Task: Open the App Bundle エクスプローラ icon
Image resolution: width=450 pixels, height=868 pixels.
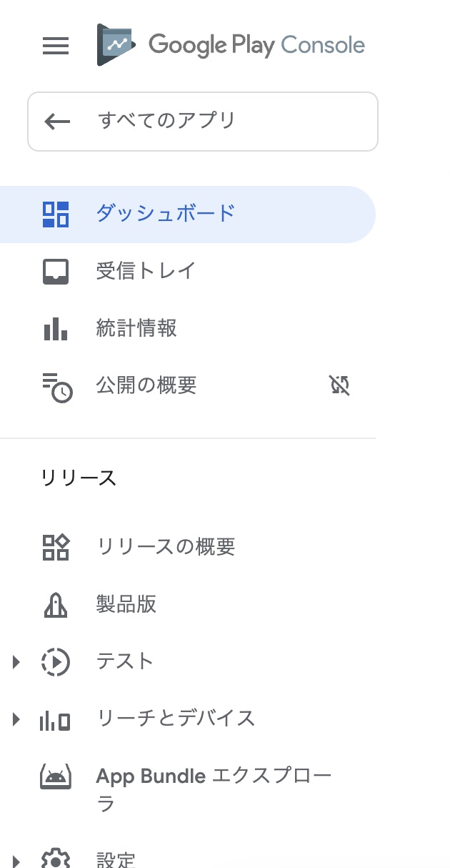Action: (x=57, y=776)
